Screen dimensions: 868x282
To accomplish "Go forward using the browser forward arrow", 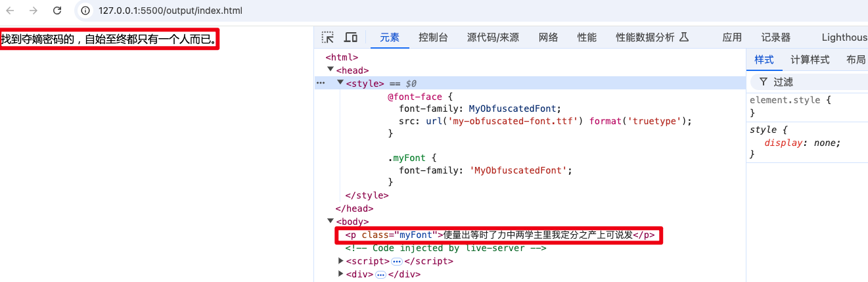I will (34, 11).
